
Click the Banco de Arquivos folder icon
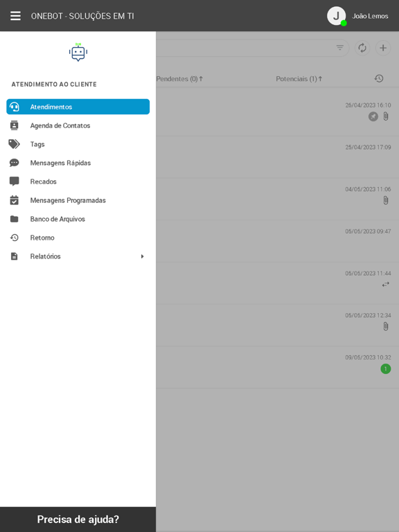click(x=15, y=219)
